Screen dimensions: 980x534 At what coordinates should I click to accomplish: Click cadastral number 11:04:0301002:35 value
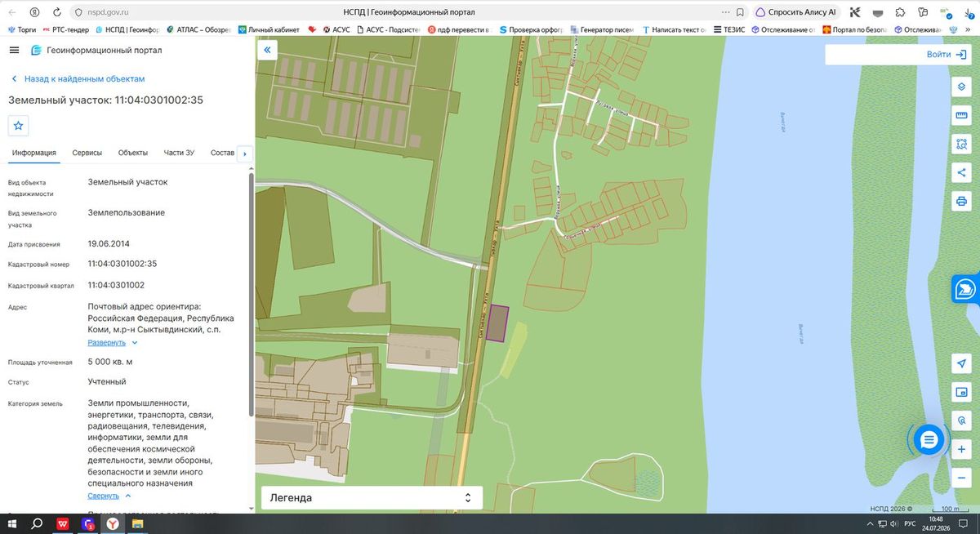[122, 265]
